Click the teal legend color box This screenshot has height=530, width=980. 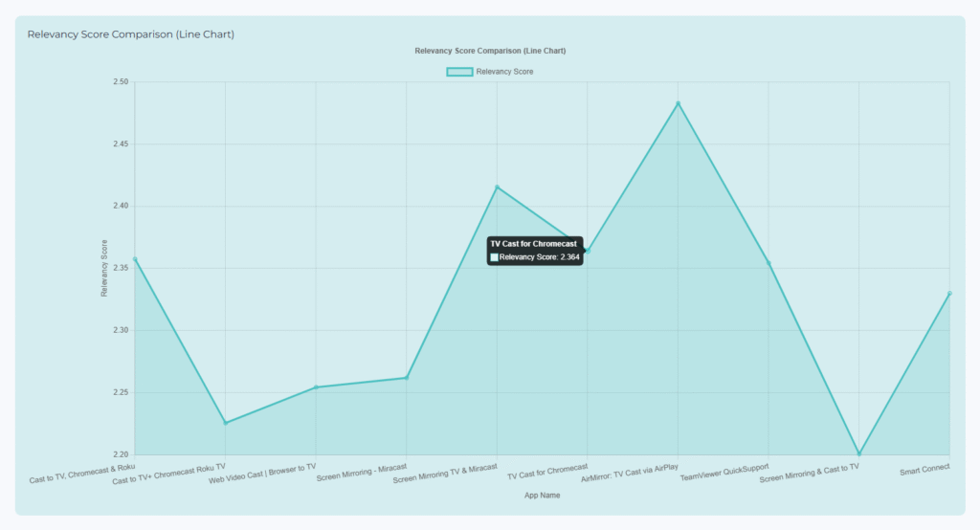point(459,72)
